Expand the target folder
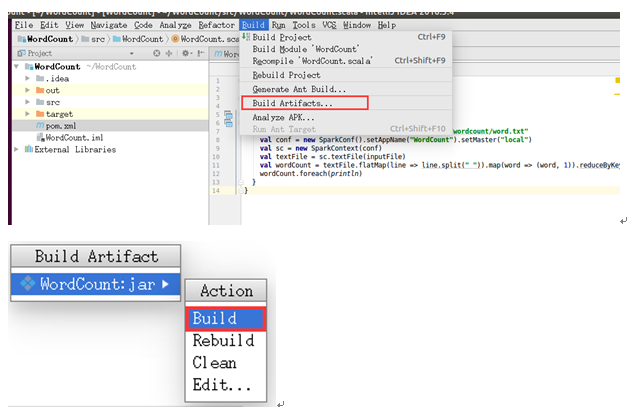641x407 pixels. point(27,114)
